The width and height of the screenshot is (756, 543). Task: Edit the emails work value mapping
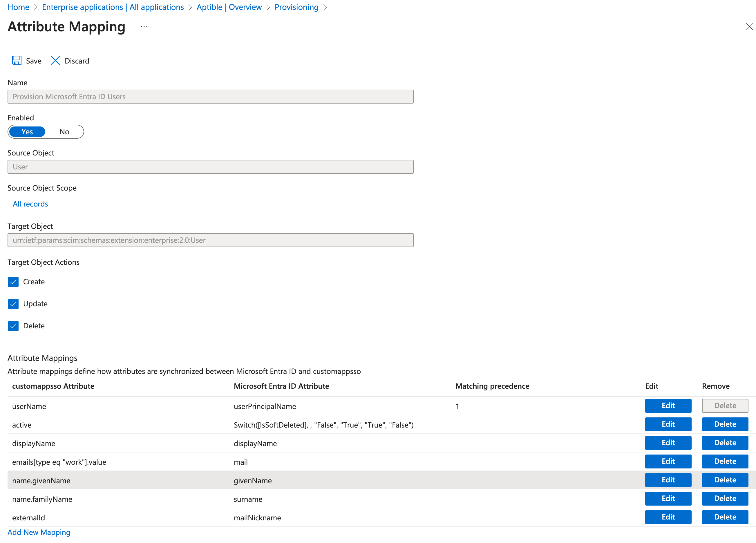(x=668, y=461)
